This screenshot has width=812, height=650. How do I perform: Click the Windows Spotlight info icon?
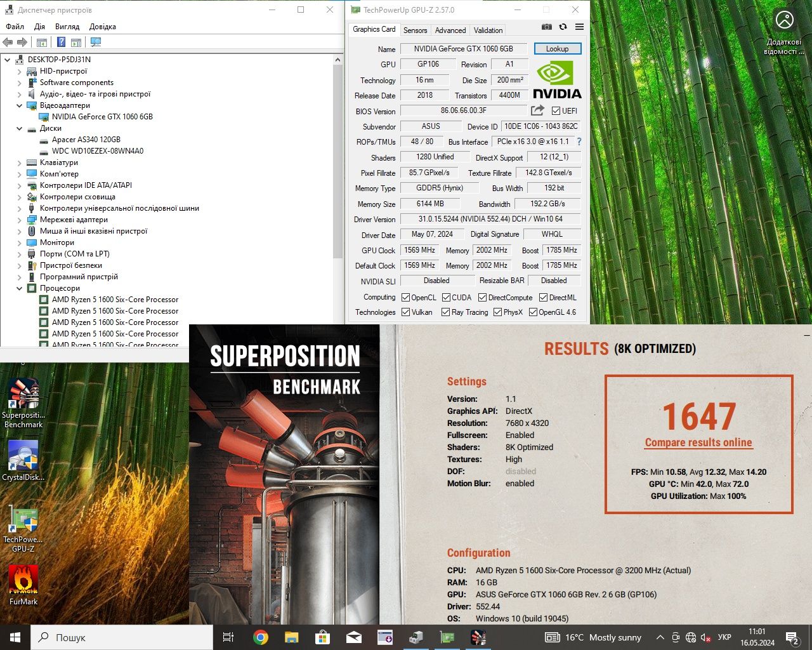(x=785, y=20)
